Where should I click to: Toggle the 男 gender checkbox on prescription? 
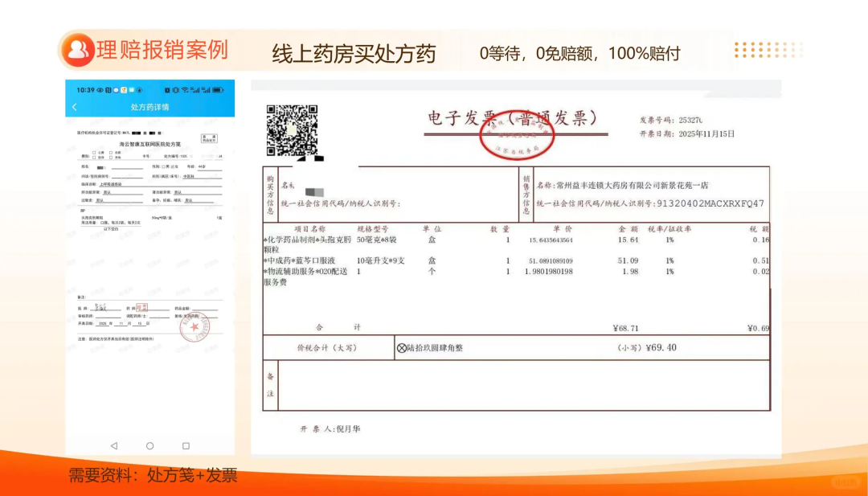(x=164, y=166)
